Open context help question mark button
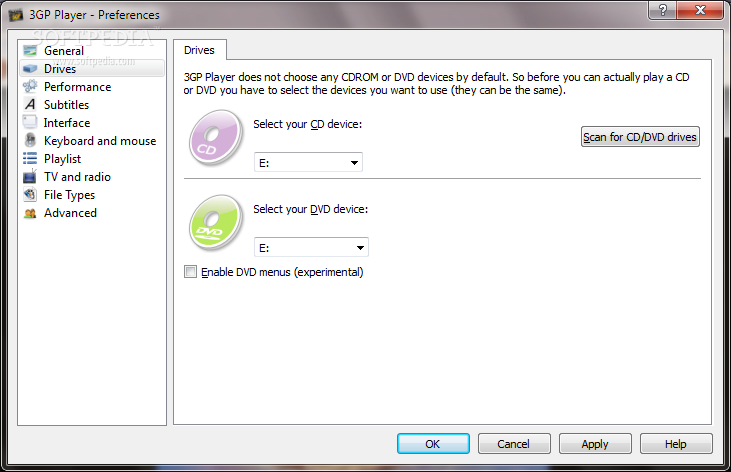 (x=662, y=10)
